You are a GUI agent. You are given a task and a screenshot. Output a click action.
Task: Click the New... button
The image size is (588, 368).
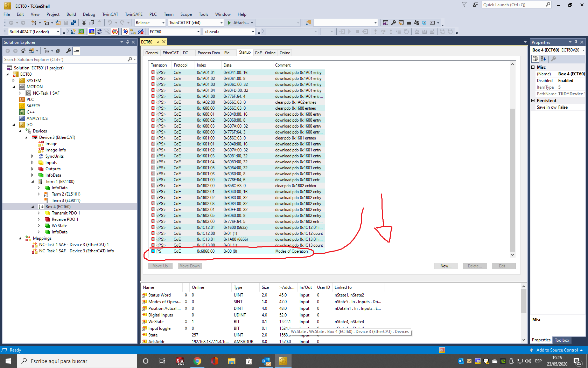[446, 266]
